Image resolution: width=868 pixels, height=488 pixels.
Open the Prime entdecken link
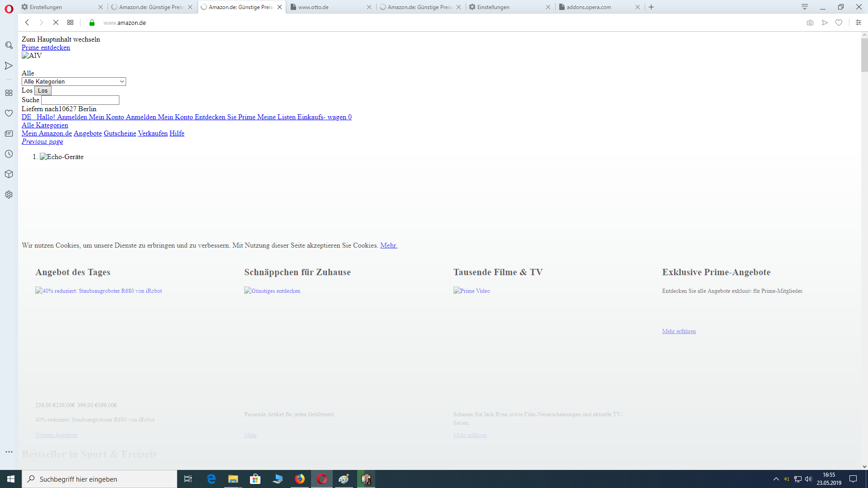coord(46,47)
